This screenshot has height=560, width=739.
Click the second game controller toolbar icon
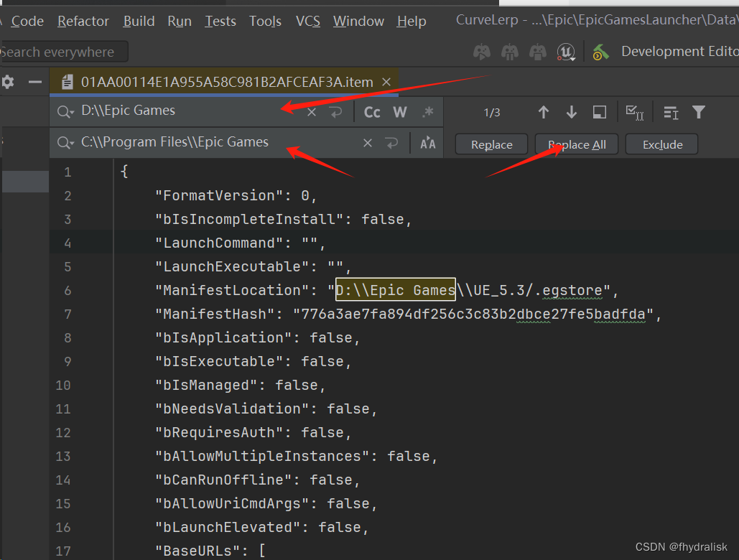509,52
